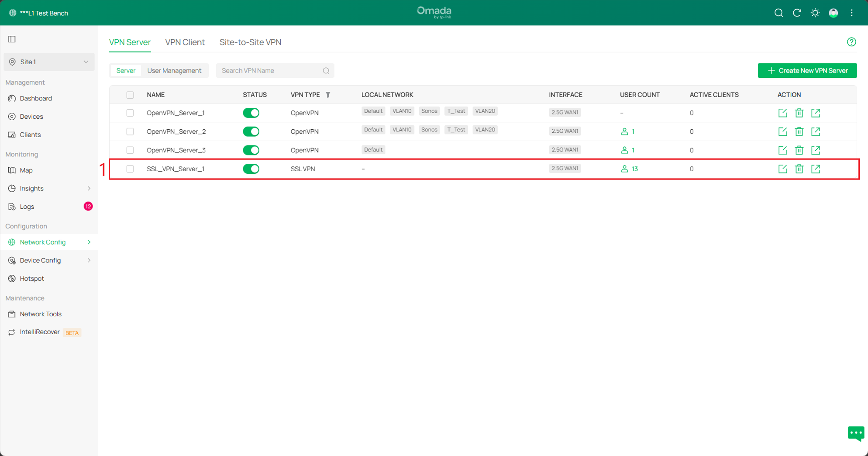Delete SSL_VPN_Server_1 entry
The image size is (868, 456).
coord(799,169)
